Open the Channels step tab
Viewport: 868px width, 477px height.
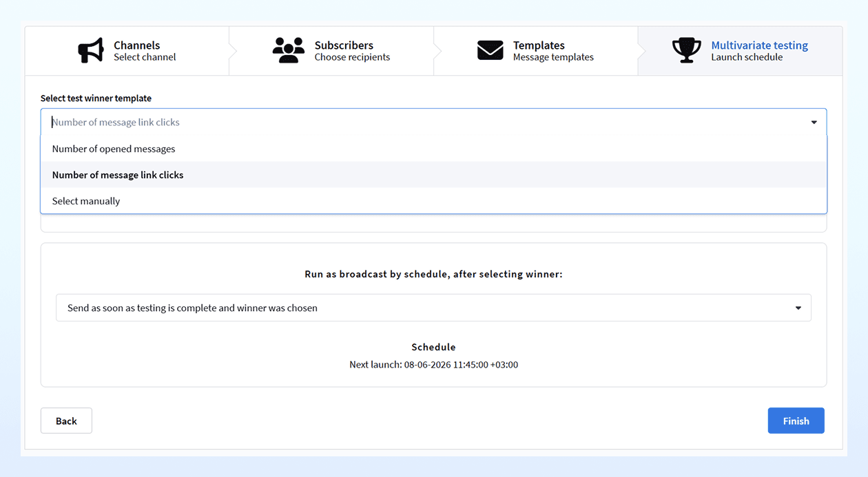click(127, 51)
